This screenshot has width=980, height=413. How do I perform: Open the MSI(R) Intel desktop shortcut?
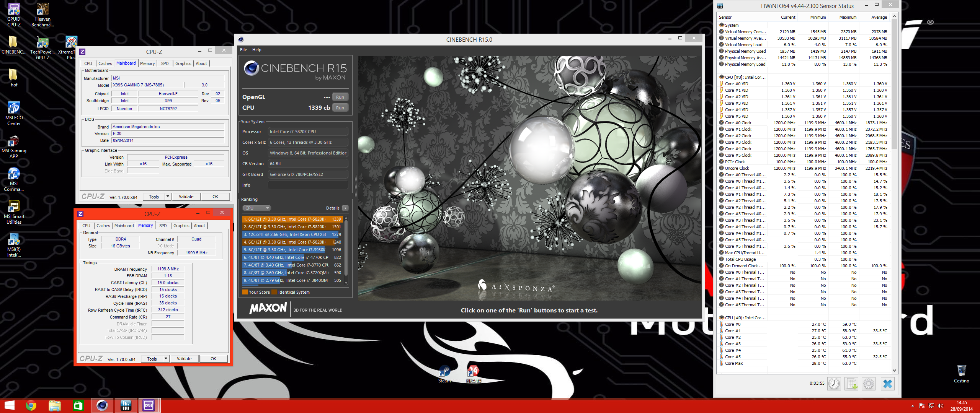[x=14, y=245]
